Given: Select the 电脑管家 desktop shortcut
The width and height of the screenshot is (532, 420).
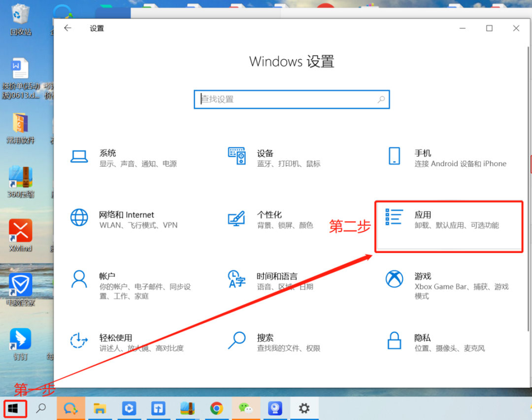Looking at the screenshot, I should coord(20,290).
